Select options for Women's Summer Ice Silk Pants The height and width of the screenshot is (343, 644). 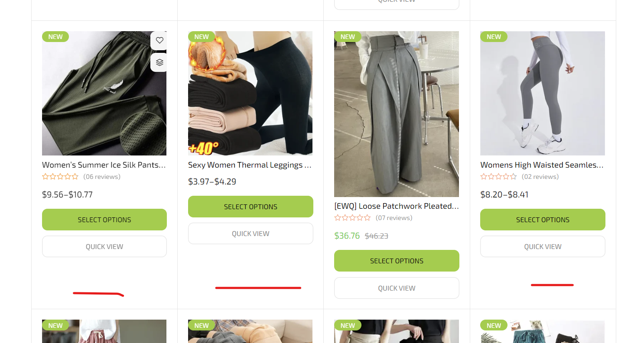click(x=104, y=220)
